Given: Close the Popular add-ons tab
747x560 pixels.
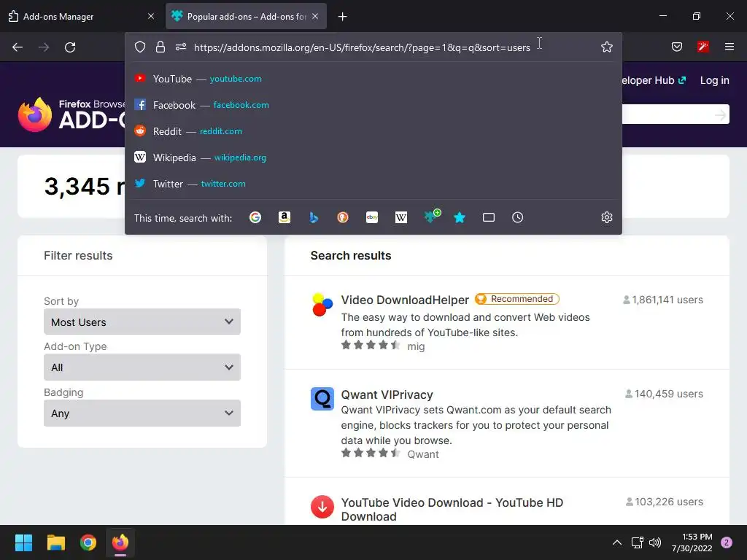Looking at the screenshot, I should coord(315,16).
